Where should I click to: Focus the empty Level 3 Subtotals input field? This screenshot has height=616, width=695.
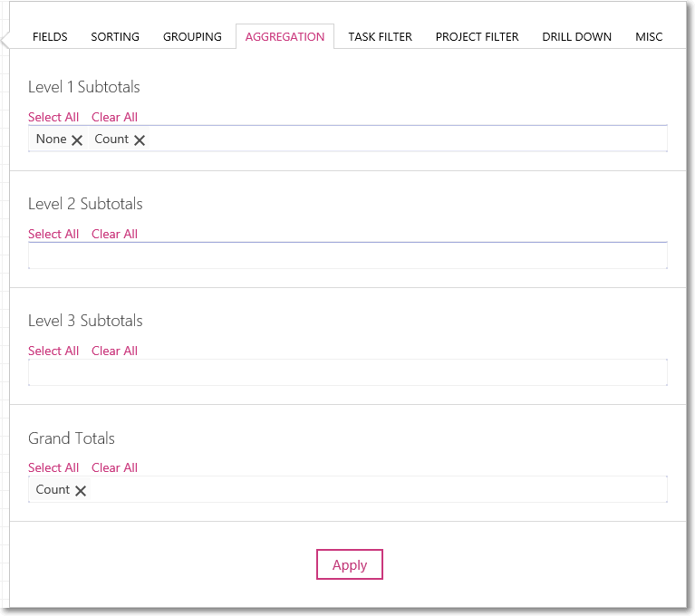348,372
